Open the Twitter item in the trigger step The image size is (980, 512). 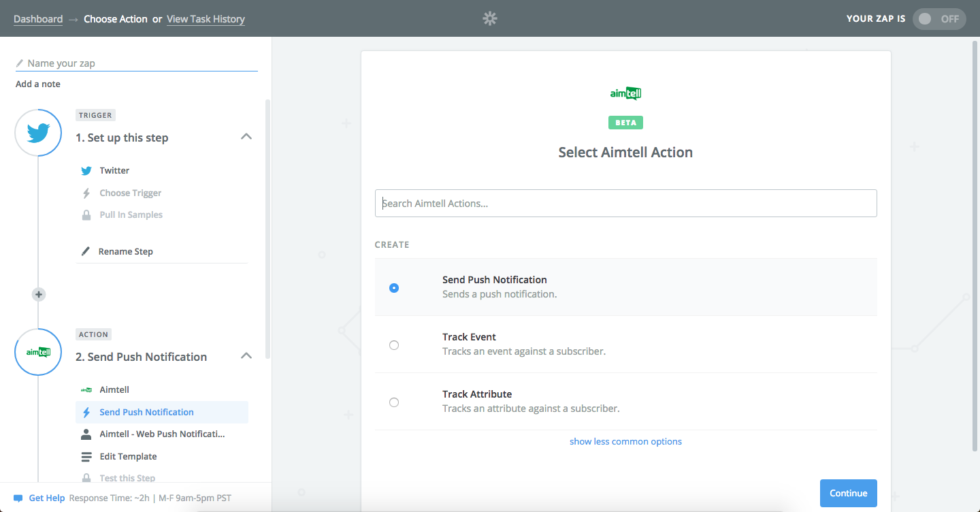(x=114, y=171)
